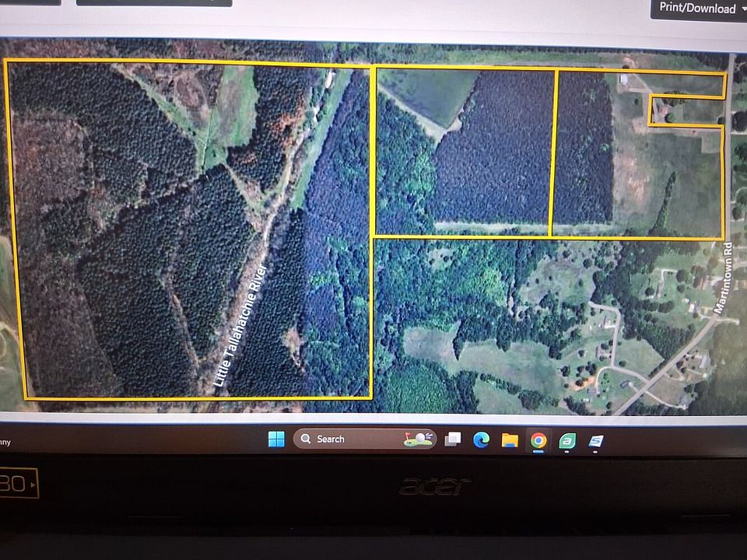This screenshot has height=560, width=747.
Task: Launch Microsoft Edge from the taskbar
Action: click(482, 440)
